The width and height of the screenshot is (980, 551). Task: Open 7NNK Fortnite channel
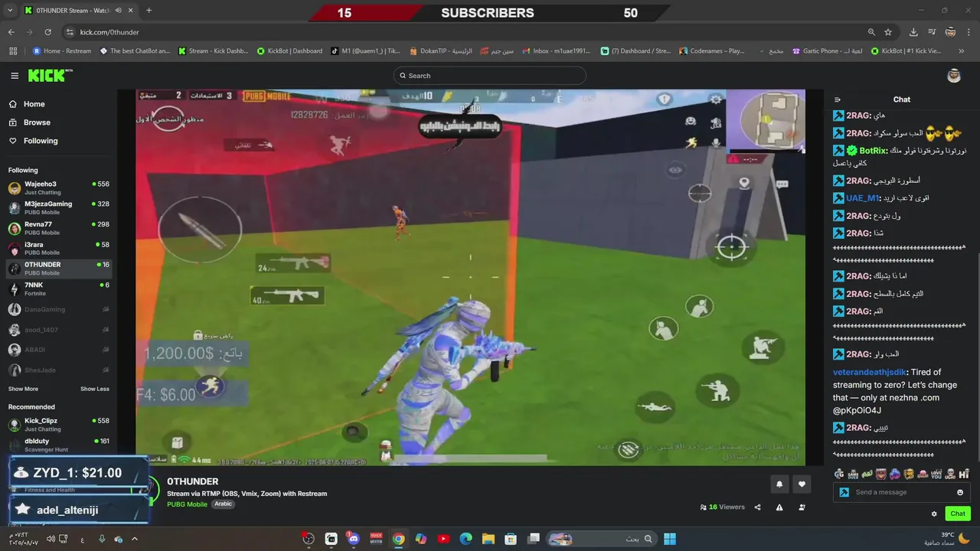[x=59, y=289]
